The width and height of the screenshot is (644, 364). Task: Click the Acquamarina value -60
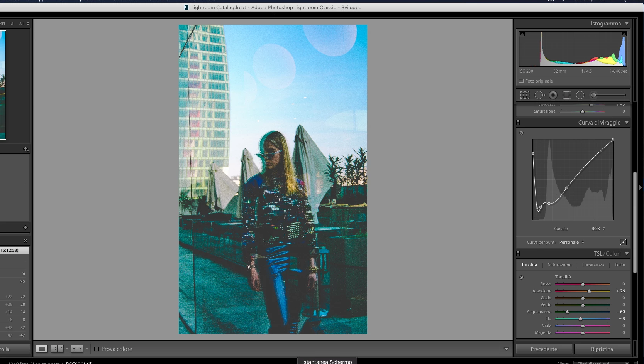pyautogui.click(x=620, y=312)
